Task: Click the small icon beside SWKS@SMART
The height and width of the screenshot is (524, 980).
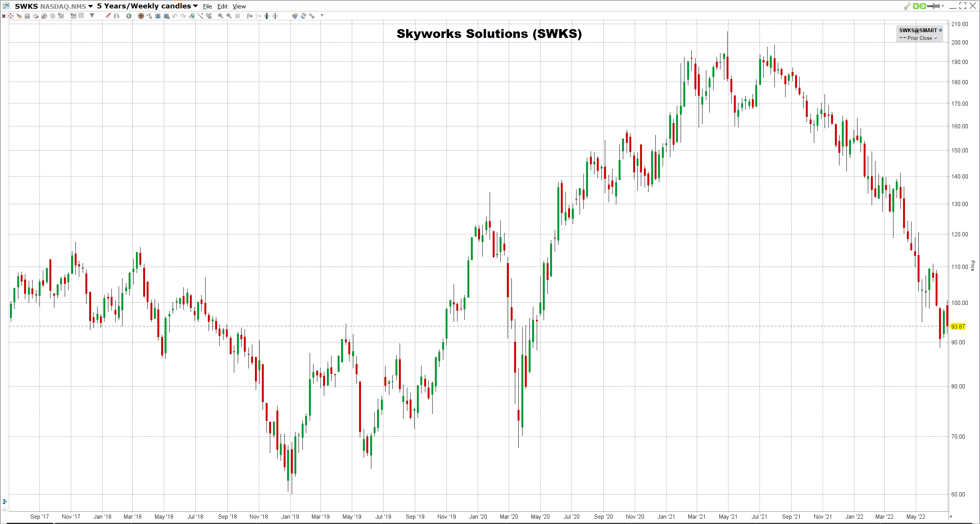Action: click(x=941, y=30)
